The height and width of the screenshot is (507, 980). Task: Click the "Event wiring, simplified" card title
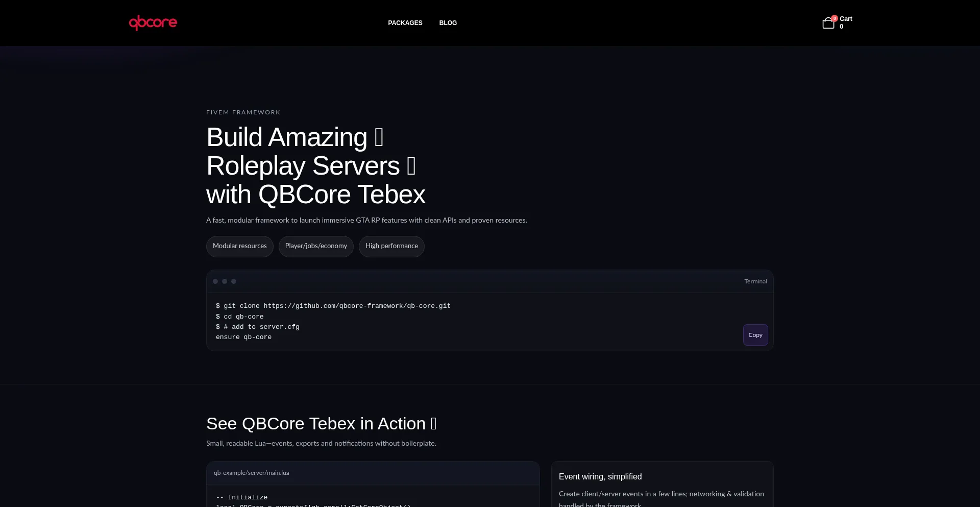tap(600, 476)
